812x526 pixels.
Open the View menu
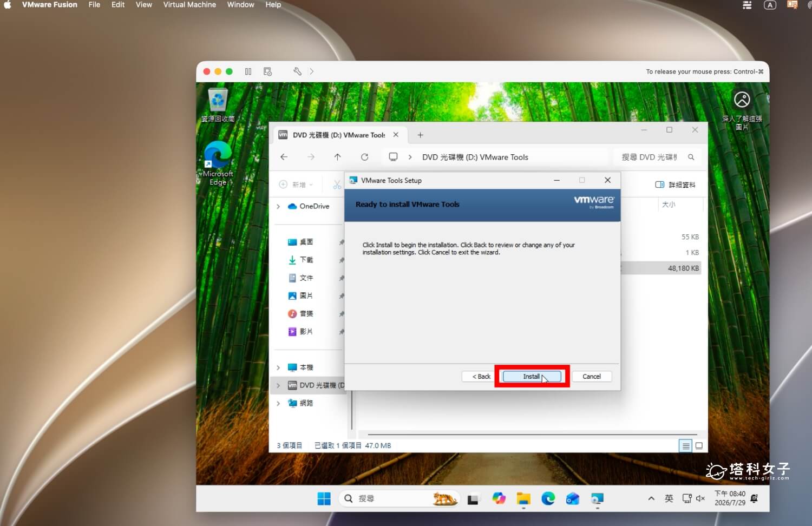pos(143,5)
